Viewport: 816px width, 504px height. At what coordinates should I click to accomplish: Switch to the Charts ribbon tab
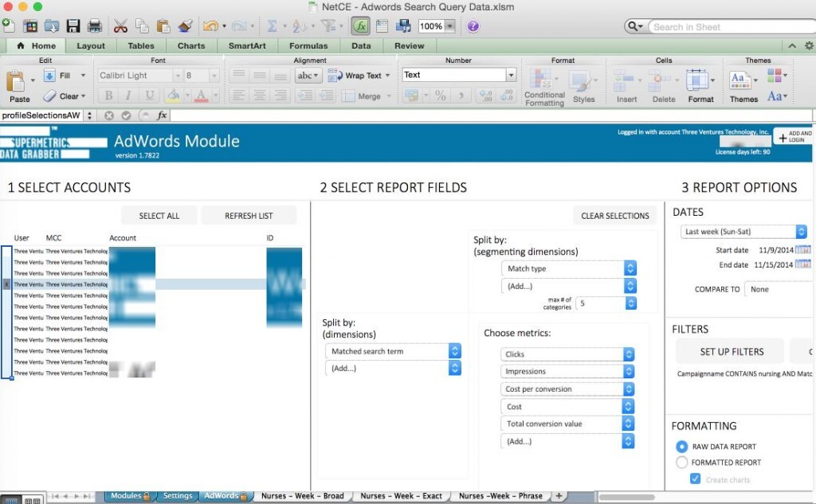tap(191, 45)
